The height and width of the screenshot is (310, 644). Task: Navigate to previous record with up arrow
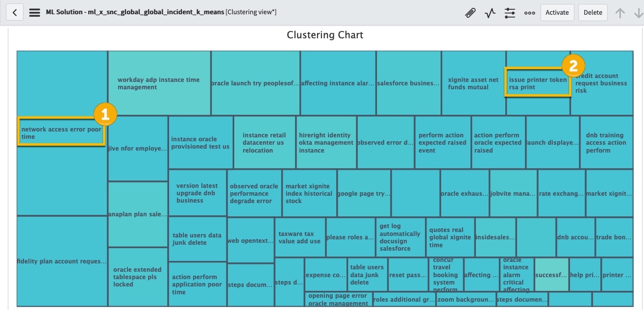coord(619,13)
